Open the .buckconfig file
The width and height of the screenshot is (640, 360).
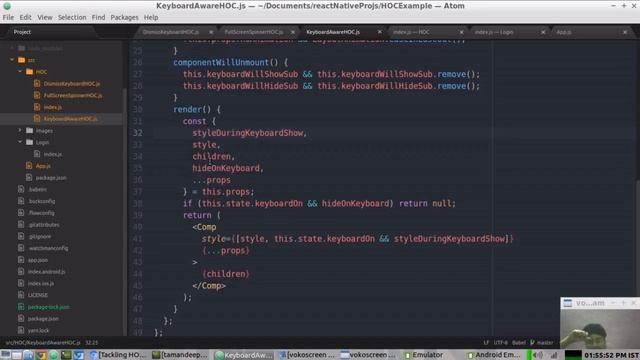pos(42,201)
